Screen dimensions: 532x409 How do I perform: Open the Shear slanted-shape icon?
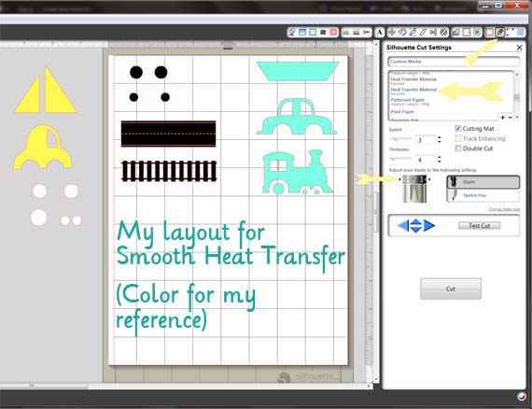[x=423, y=33]
